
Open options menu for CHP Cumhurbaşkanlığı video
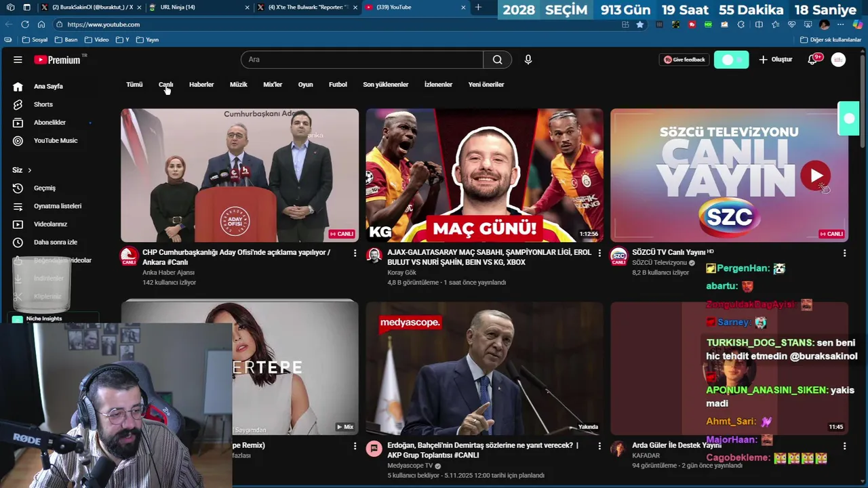(355, 253)
